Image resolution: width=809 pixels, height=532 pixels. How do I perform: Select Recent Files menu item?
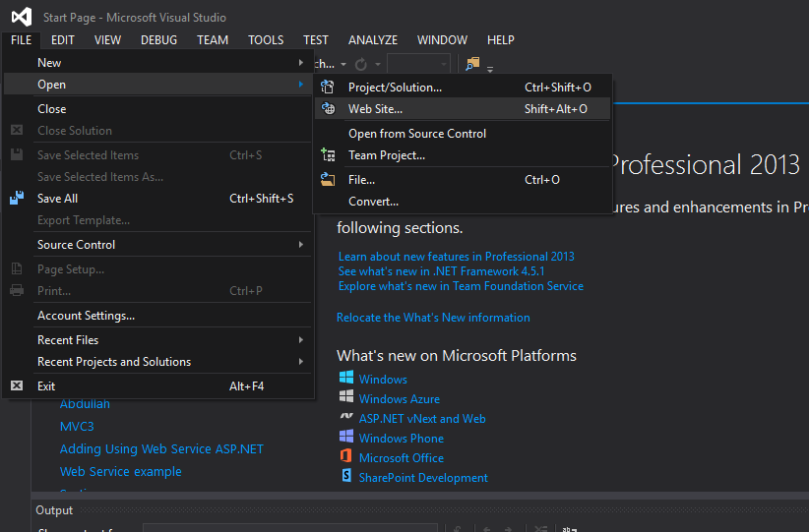(157, 339)
